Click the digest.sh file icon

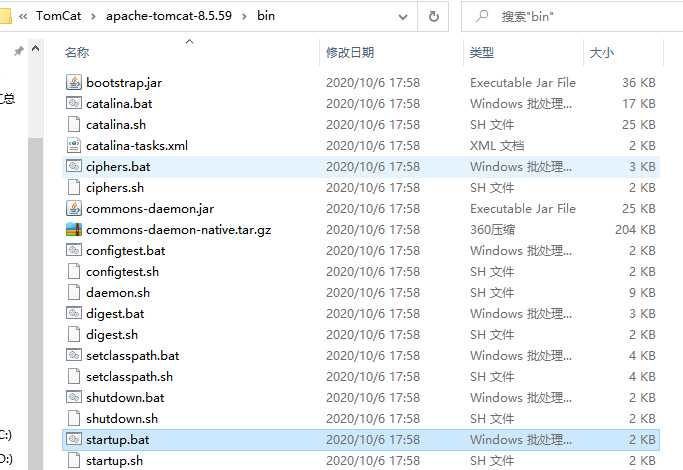point(74,334)
